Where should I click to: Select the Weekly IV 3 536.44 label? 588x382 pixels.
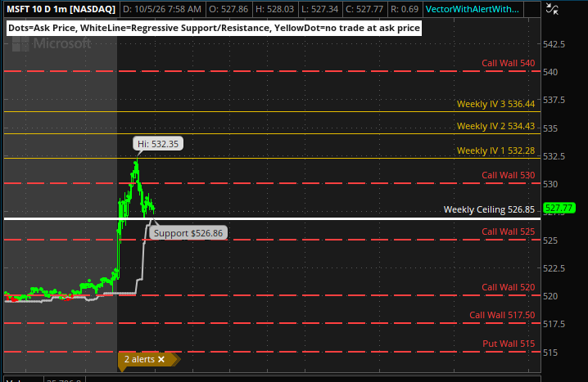coord(495,104)
